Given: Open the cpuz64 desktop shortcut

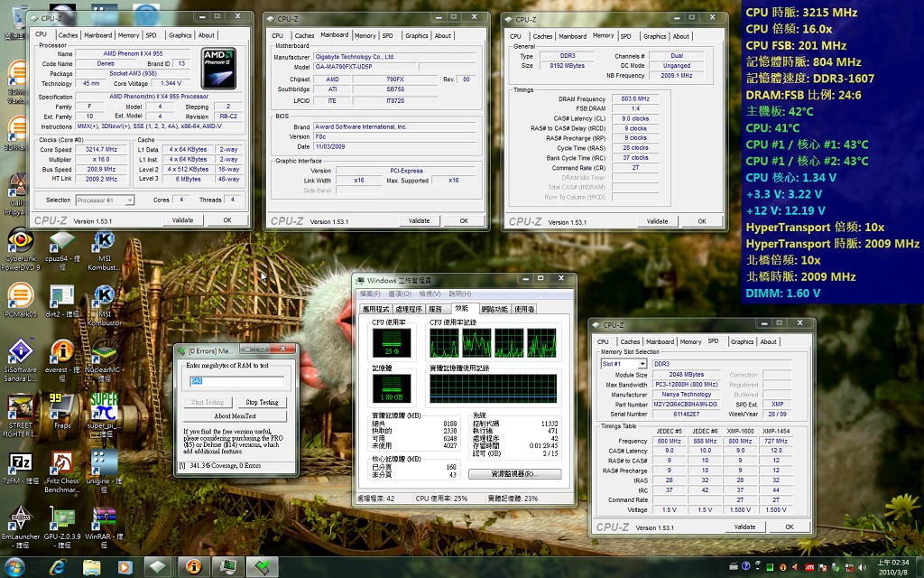Looking at the screenshot, I should [62, 250].
